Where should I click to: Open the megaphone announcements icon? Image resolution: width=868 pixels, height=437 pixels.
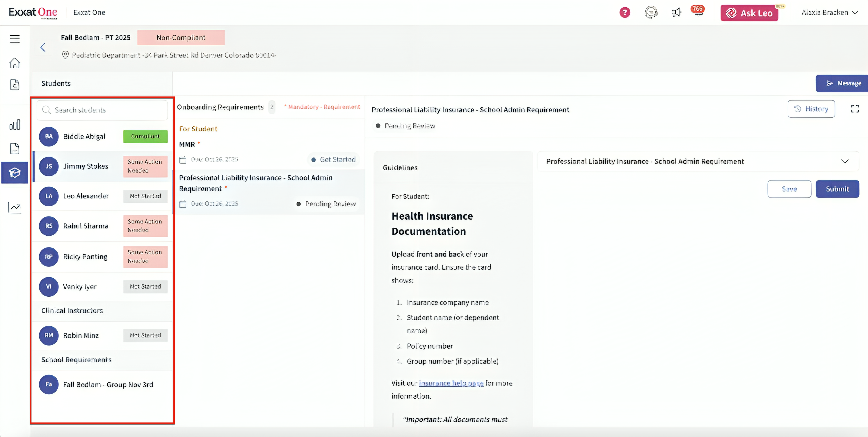676,12
